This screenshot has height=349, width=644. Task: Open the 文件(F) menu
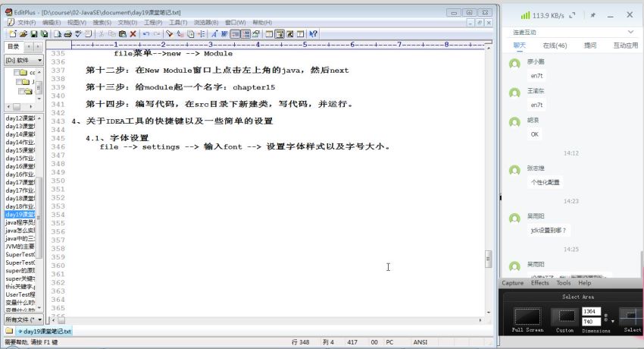(27, 22)
